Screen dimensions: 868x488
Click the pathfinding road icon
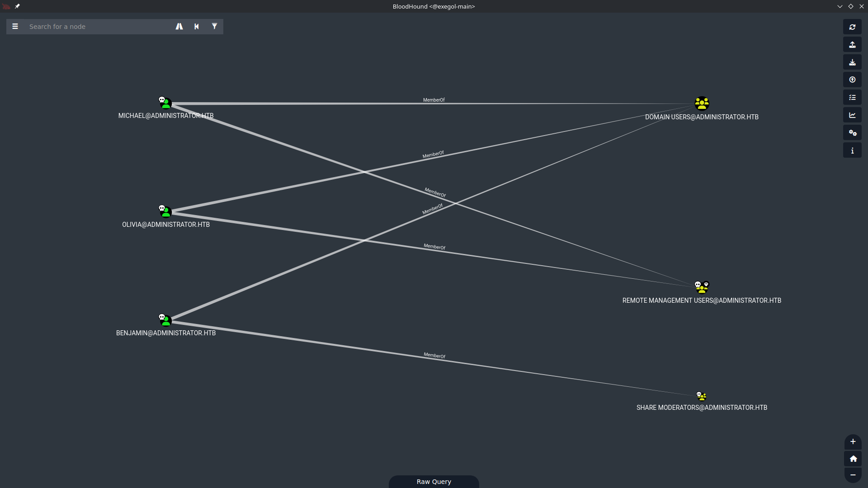[x=179, y=27]
